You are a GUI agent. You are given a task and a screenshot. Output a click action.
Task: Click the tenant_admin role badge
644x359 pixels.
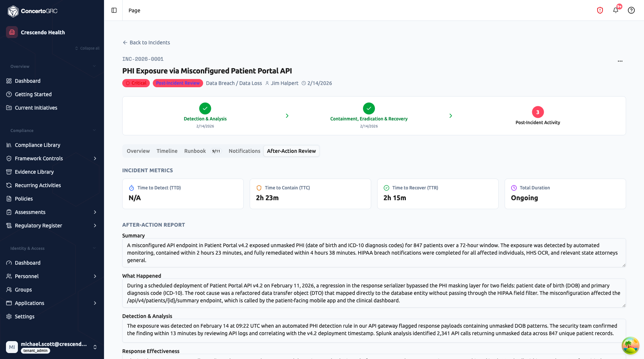click(x=35, y=351)
